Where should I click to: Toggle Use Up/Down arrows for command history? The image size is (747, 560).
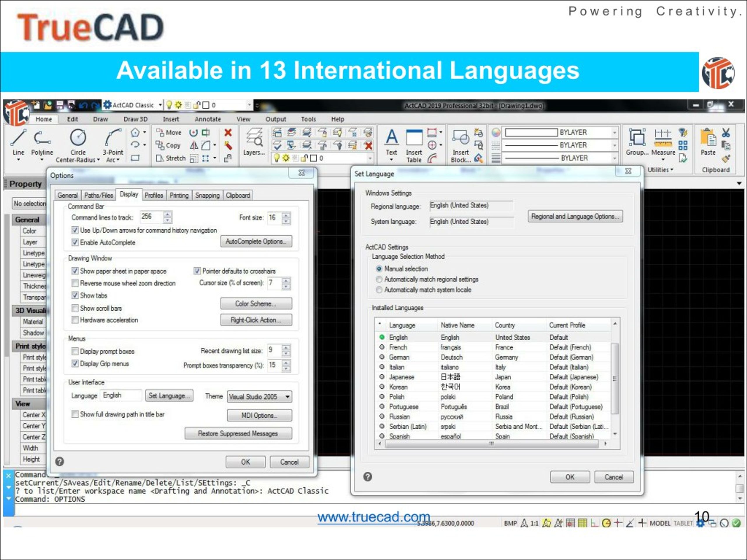click(x=75, y=230)
